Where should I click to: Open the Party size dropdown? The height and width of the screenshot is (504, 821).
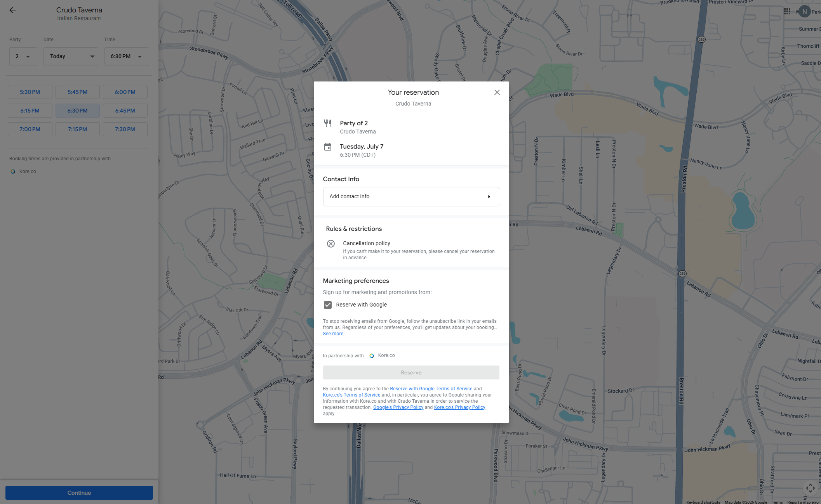23,57
